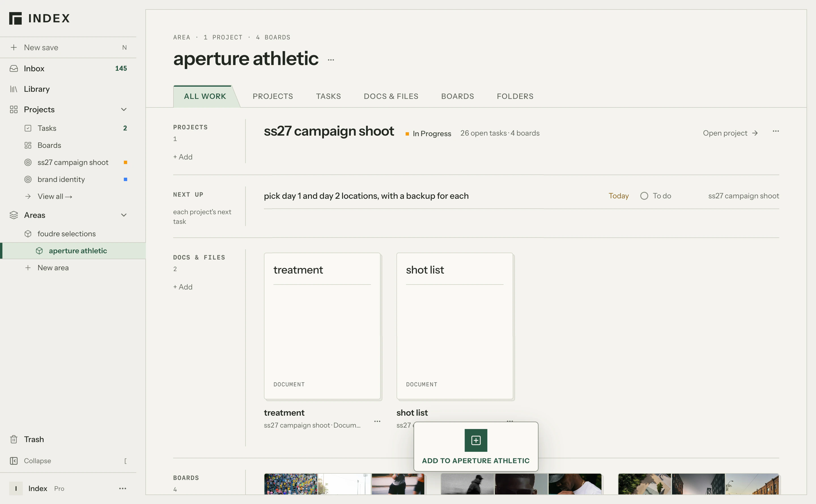
Task: Click the Areas layers icon
Action: point(14,215)
